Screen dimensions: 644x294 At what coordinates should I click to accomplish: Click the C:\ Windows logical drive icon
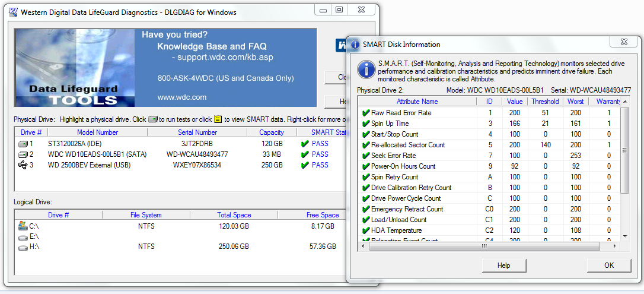23,226
